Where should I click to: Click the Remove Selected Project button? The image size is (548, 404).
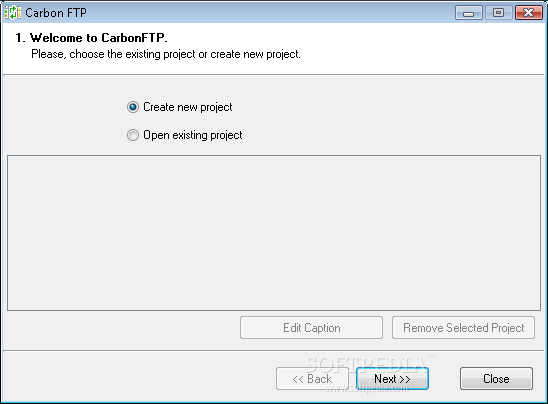tap(463, 328)
